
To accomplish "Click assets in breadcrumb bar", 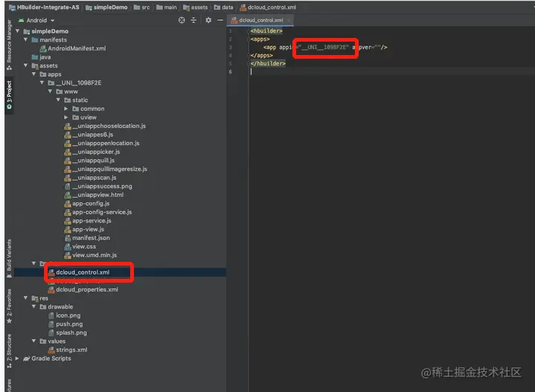I will click(x=196, y=7).
